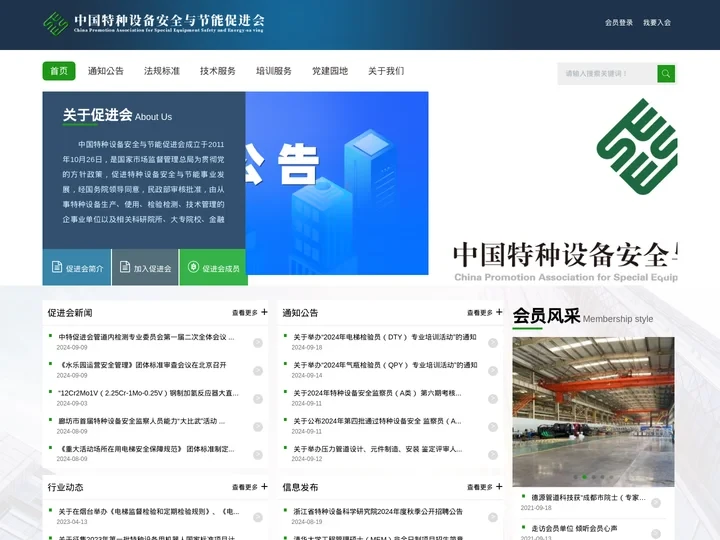The width and height of the screenshot is (720, 540).
Task: Select the active green carousel dot
Action: click(x=584, y=477)
